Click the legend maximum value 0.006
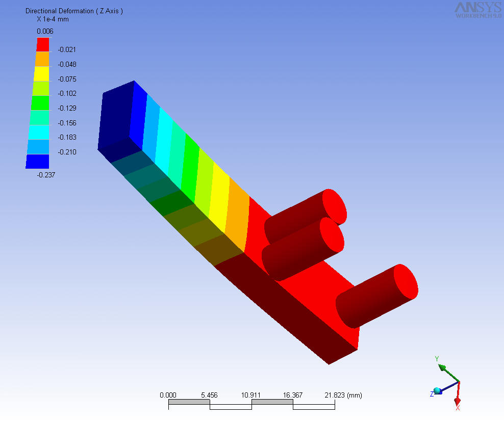Image resolution: width=504 pixels, height=422 pixels. (44, 31)
